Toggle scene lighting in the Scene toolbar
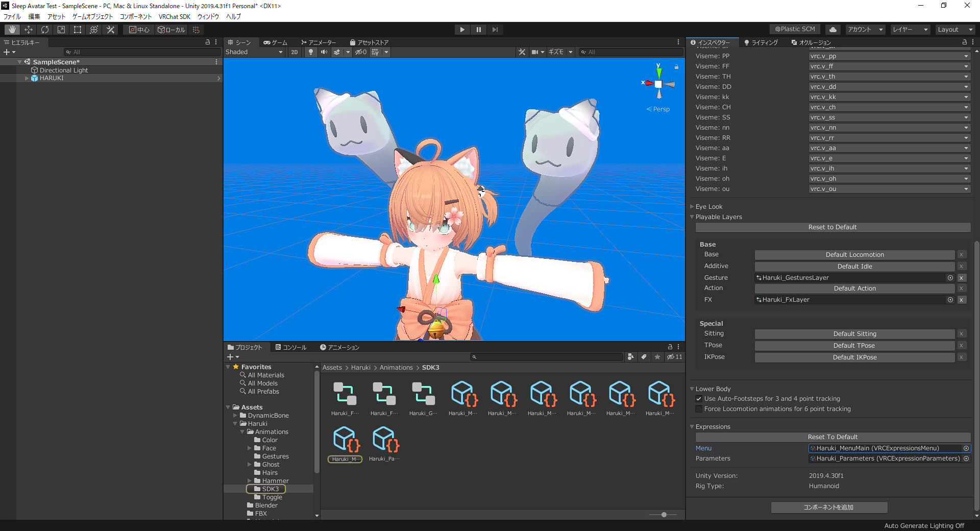The image size is (980, 531). (x=310, y=52)
